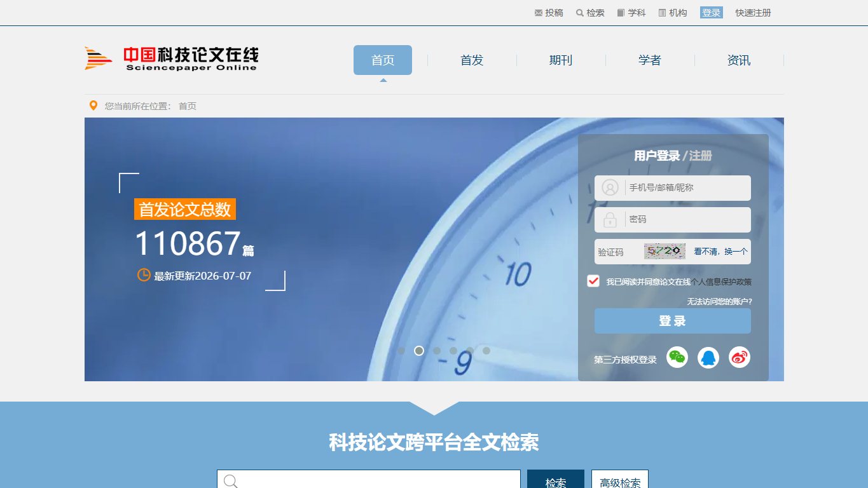Image resolution: width=868 pixels, height=488 pixels.
Task: Click the 第三方授权登录 label
Action: click(625, 360)
